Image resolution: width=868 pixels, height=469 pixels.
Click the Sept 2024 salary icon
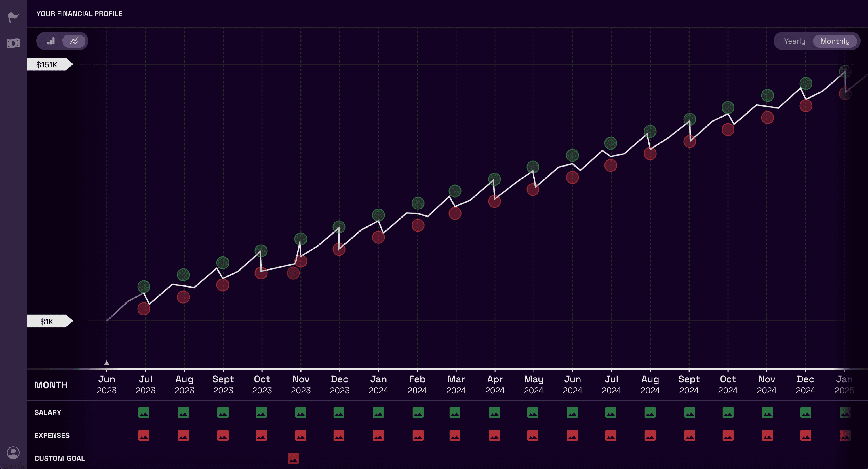pos(690,412)
